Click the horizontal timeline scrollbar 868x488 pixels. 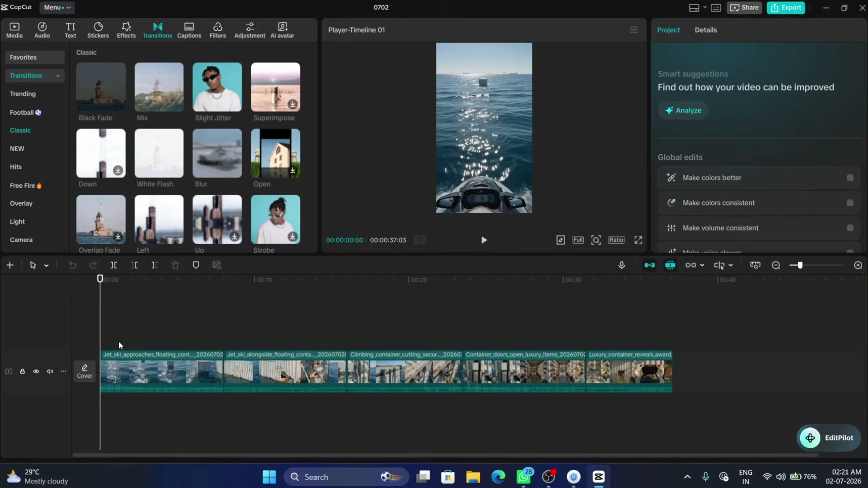pos(445,455)
